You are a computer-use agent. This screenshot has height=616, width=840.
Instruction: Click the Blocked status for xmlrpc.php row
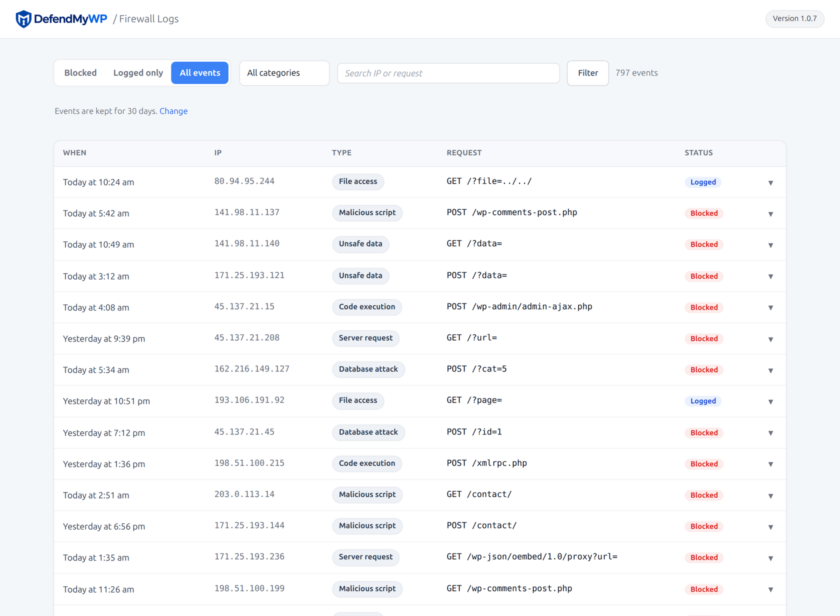click(x=704, y=464)
